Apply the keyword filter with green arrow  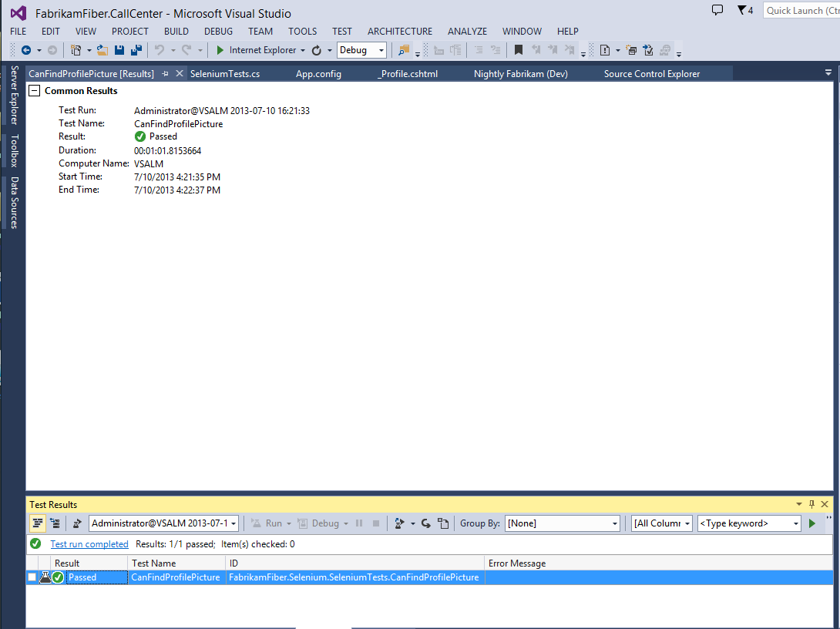click(x=812, y=523)
